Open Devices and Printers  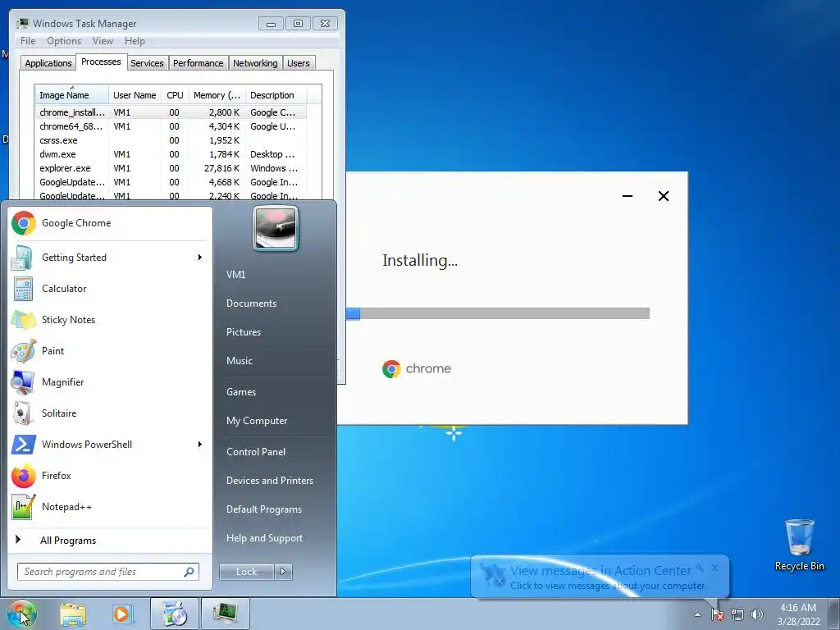[271, 481]
